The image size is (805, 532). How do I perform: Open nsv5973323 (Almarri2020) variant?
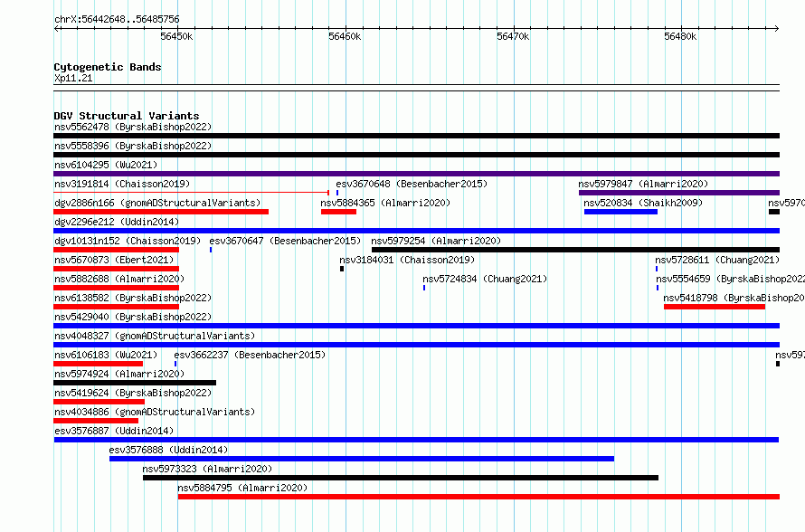pos(207,469)
